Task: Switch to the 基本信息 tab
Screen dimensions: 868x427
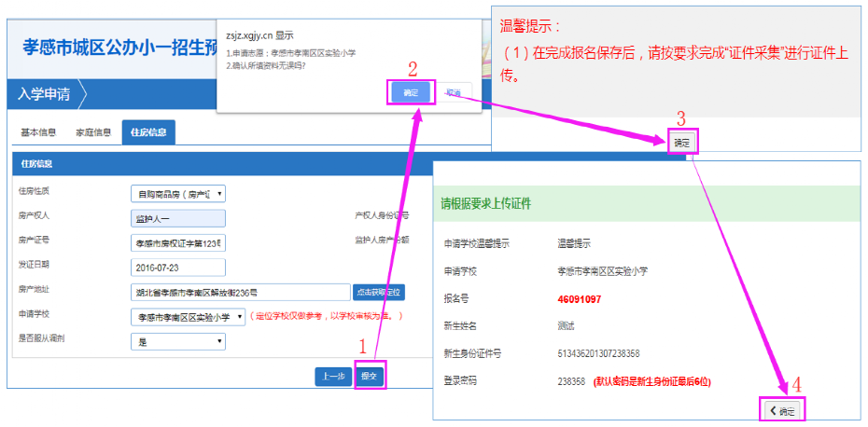Action: (39, 132)
